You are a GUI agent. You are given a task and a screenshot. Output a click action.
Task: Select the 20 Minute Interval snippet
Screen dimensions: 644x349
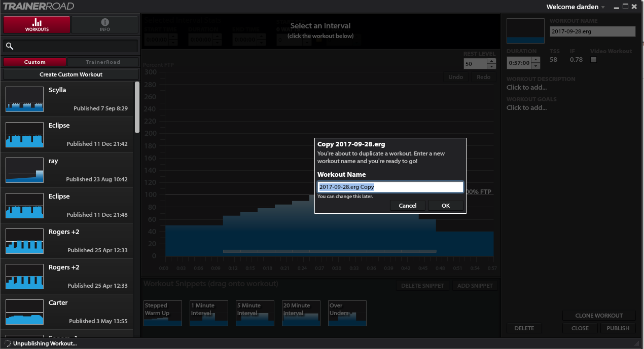coord(301,313)
